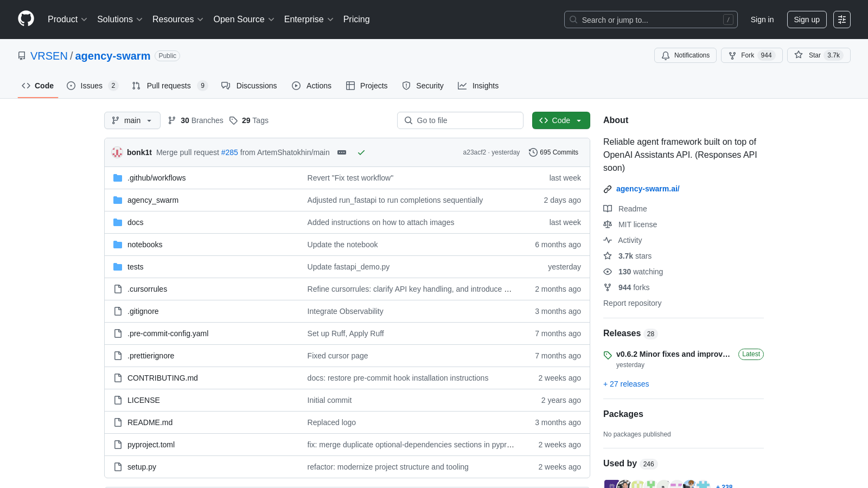This screenshot has height=488, width=868.
Task: Open the .github/workflows folder
Action: point(156,178)
